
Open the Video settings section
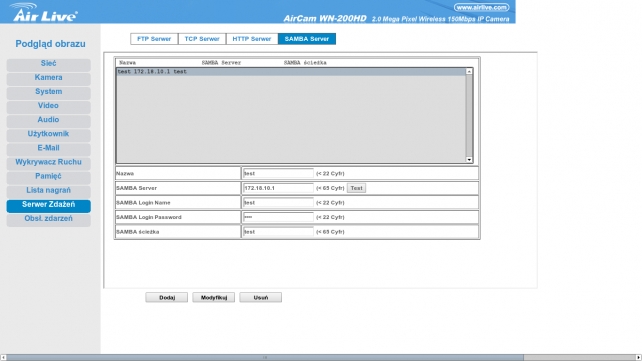point(48,106)
